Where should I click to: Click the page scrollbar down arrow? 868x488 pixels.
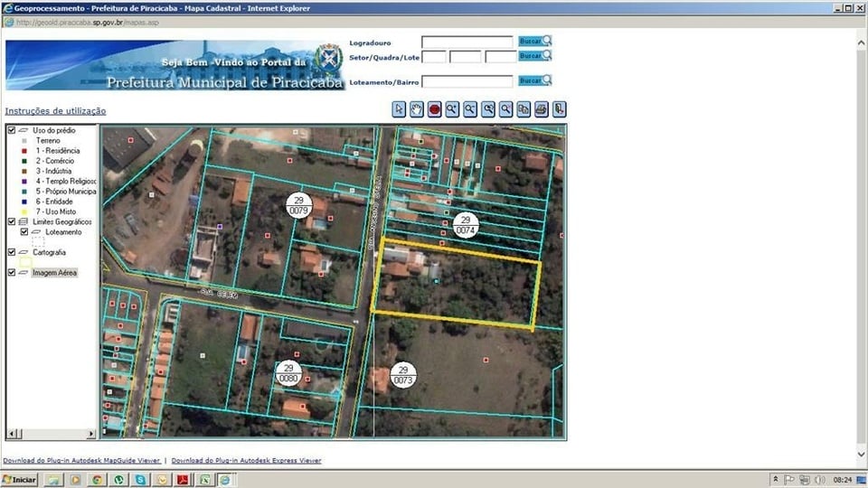click(x=861, y=455)
